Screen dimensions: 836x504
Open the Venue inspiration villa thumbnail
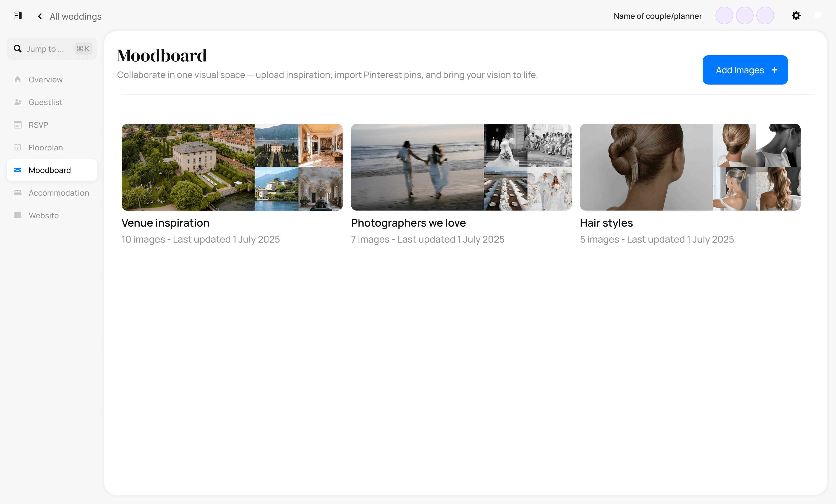coord(188,167)
